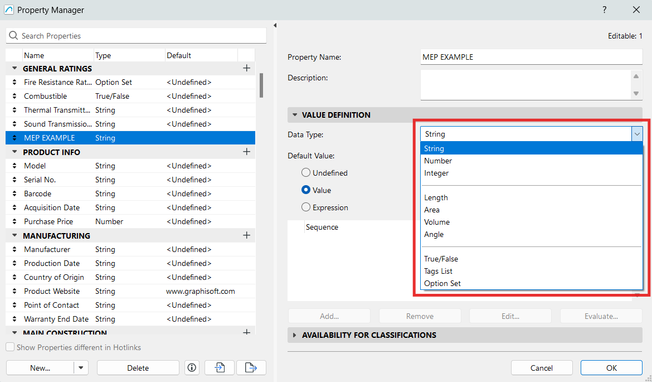
Task: Choose Length data type
Action: (x=531, y=197)
